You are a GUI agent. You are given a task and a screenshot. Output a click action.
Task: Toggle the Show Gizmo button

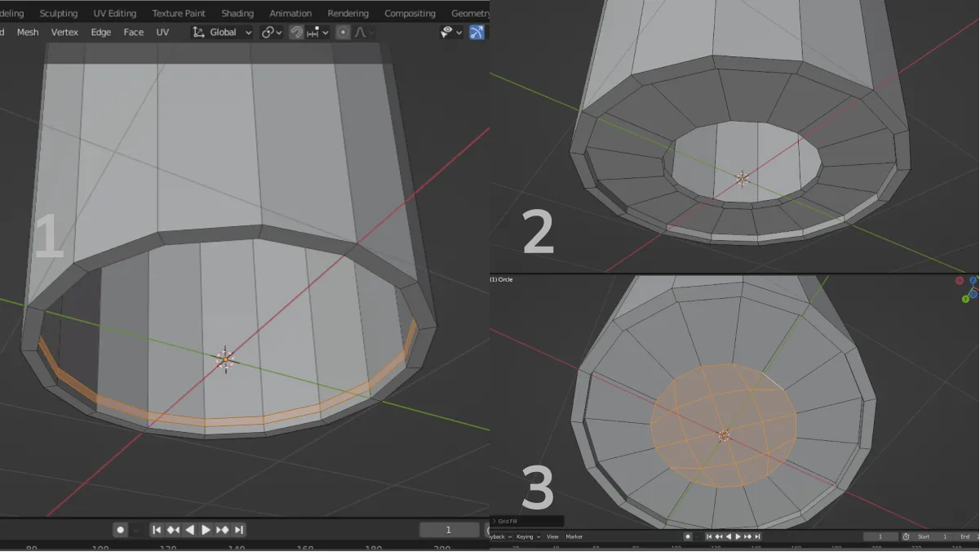[477, 32]
